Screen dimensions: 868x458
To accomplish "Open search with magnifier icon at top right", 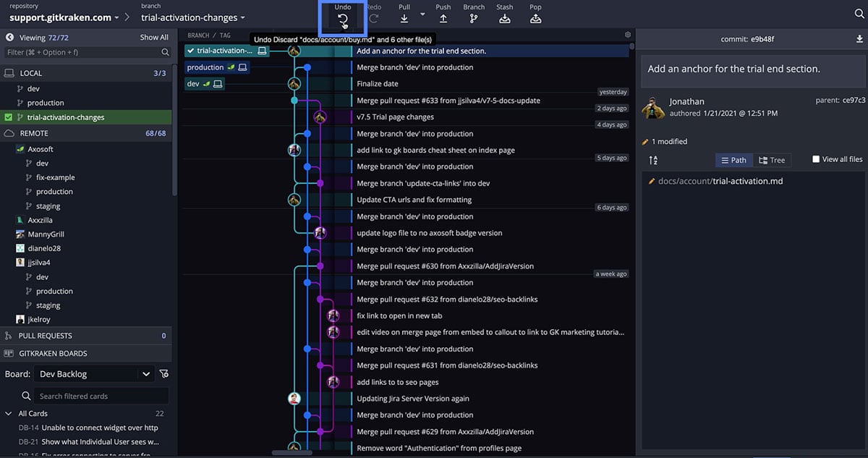I will pyautogui.click(x=858, y=13).
